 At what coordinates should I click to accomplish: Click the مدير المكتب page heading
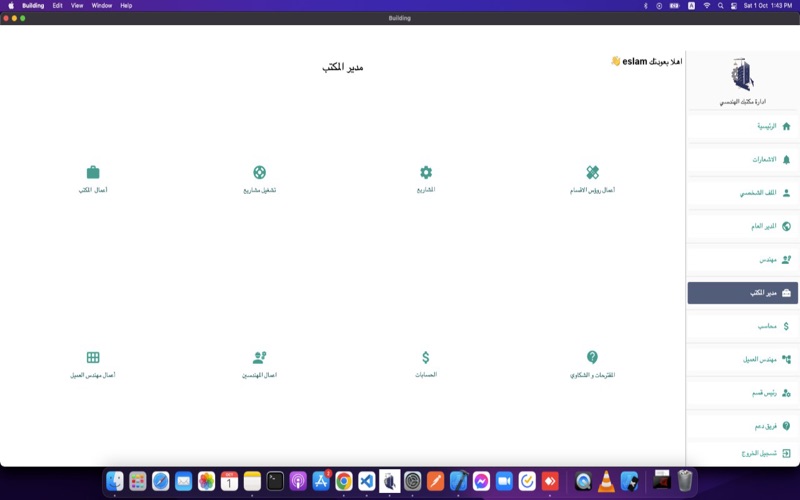[x=342, y=67]
